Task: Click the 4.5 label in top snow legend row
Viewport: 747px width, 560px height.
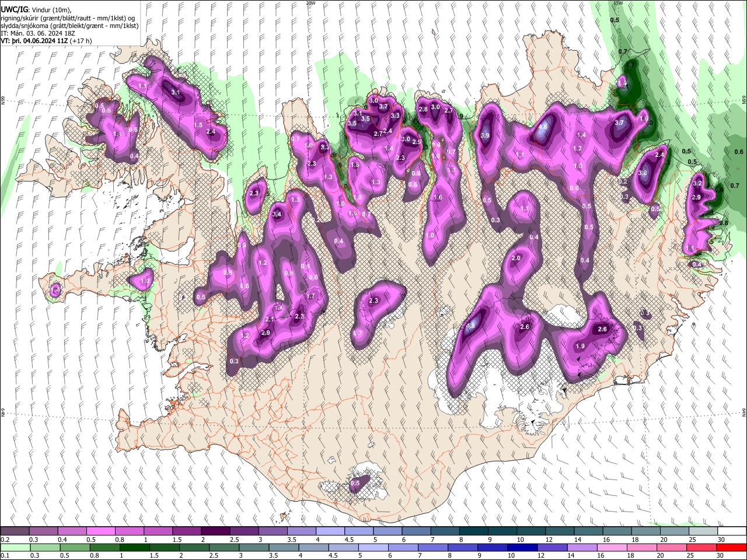Action: pos(349,540)
